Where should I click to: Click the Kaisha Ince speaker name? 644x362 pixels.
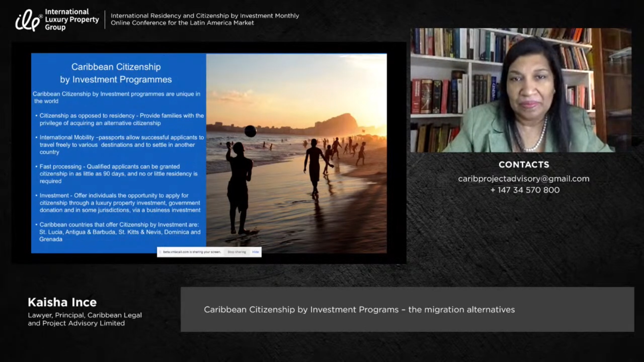[x=62, y=302]
